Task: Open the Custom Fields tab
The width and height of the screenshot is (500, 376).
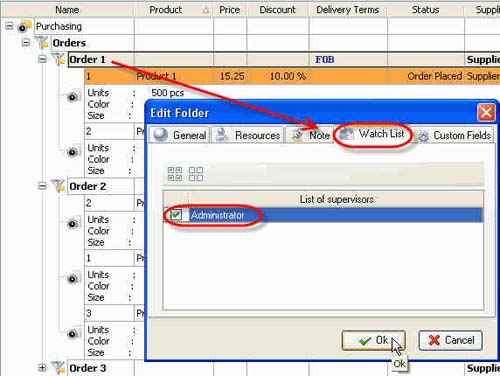Action: coord(455,135)
